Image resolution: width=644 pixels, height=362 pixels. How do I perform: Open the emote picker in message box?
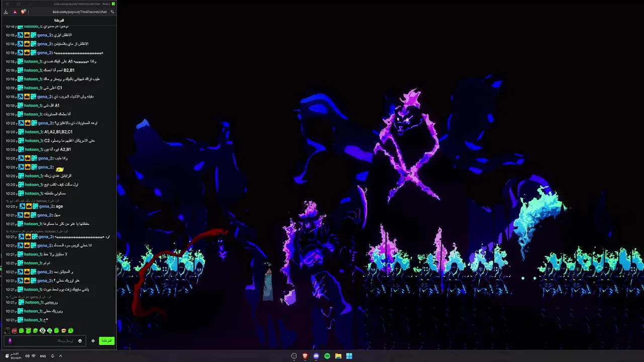click(x=80, y=341)
